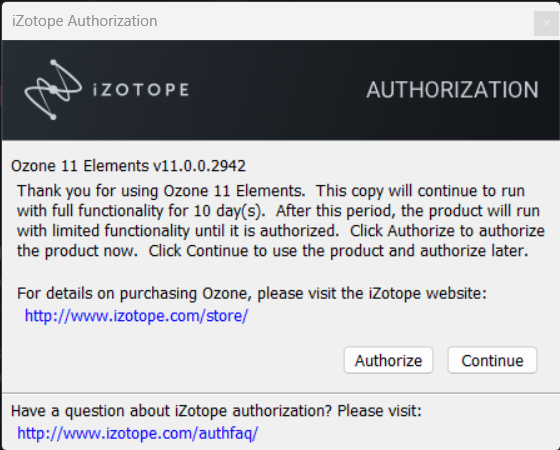Open the izotope.com/store link

[x=136, y=316]
